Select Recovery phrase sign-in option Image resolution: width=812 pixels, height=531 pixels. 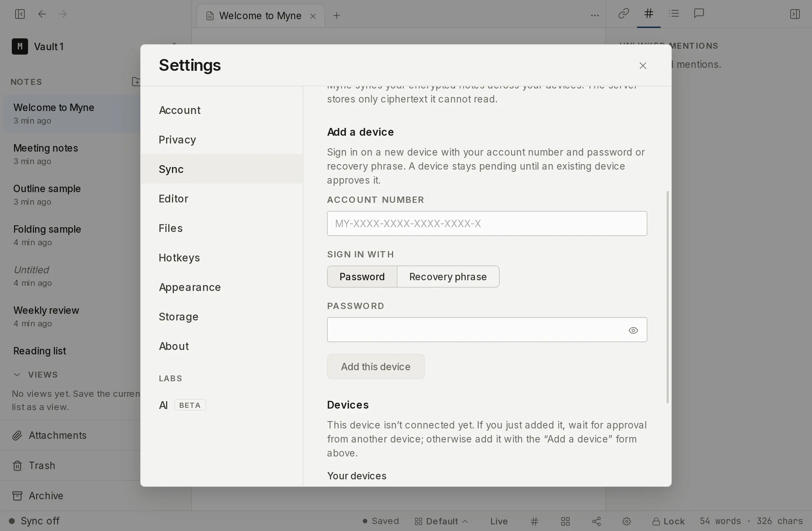coord(448,277)
